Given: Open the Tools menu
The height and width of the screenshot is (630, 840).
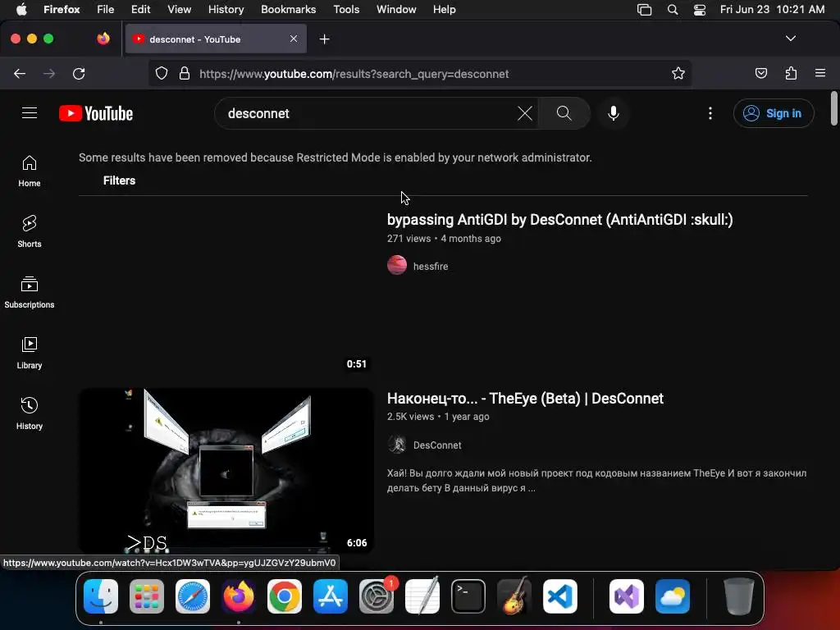Looking at the screenshot, I should coord(346,10).
